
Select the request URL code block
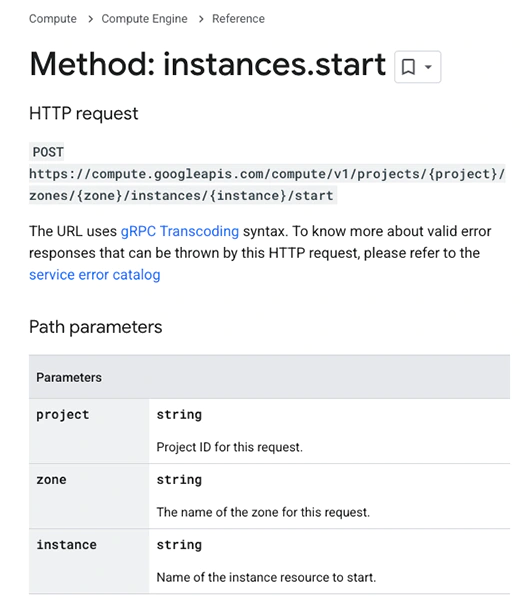(267, 185)
